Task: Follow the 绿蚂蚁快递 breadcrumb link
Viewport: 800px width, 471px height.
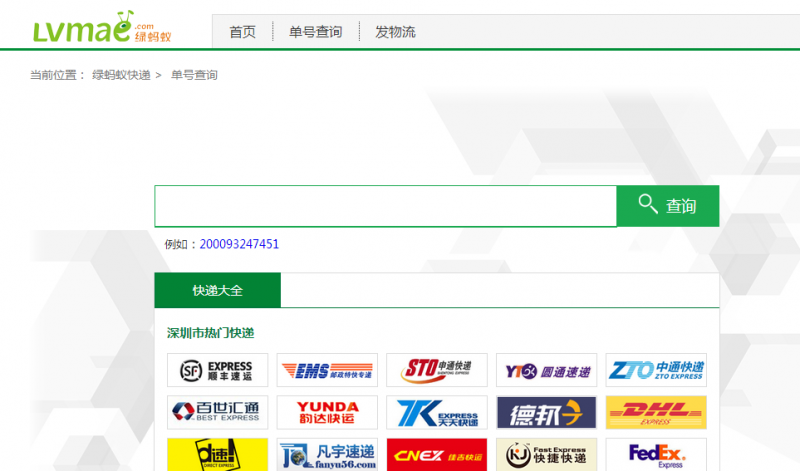Action: (x=121, y=75)
